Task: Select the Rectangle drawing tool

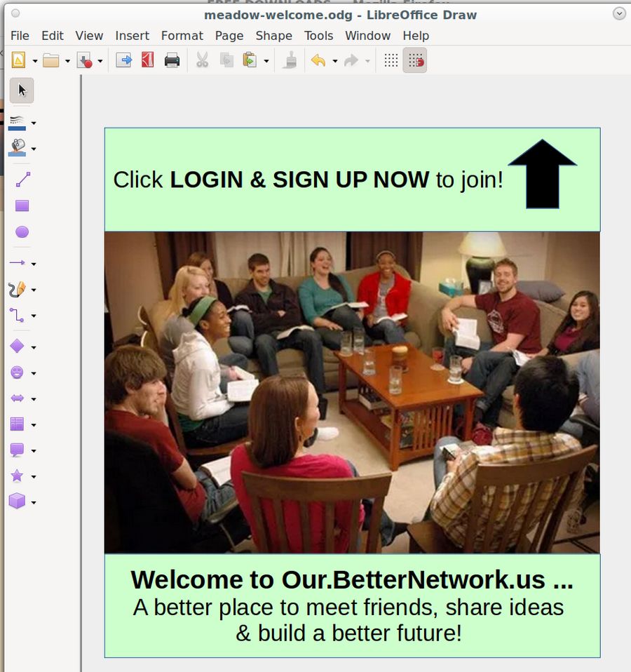Action: pyautogui.click(x=22, y=206)
